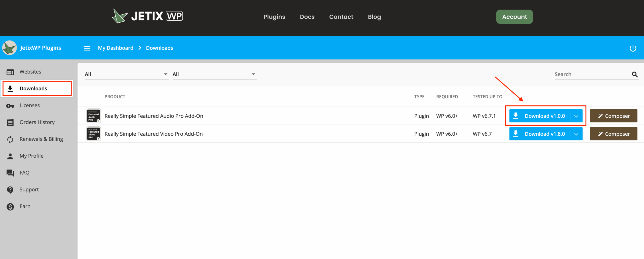Click Composer button for Audio Pro Add-On
This screenshot has height=259, width=644.
click(614, 116)
